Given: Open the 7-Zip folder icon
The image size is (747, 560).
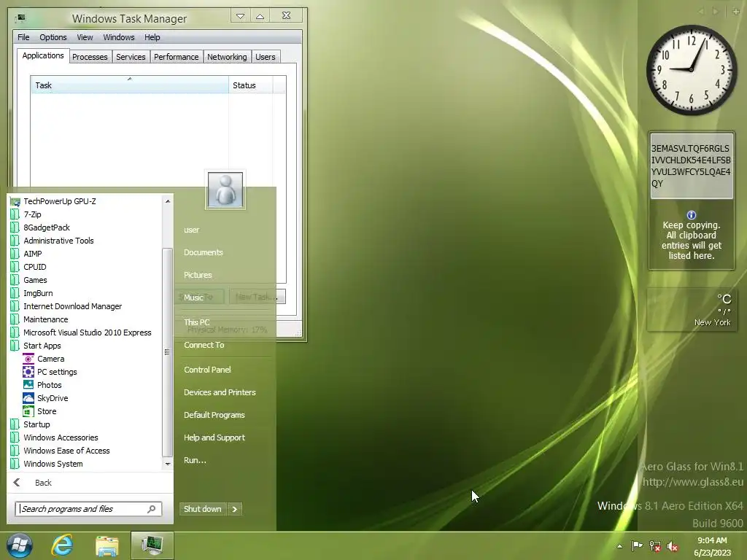Looking at the screenshot, I should pos(15,215).
